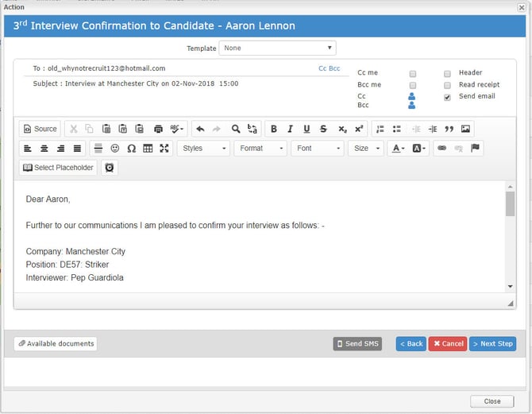
Task: Click the Source toolbar button
Action: click(40, 129)
